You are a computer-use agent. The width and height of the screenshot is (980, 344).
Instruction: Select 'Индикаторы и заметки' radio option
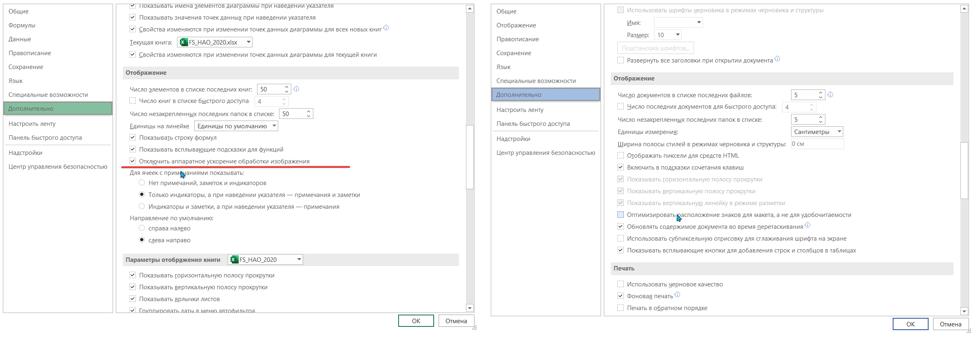142,206
